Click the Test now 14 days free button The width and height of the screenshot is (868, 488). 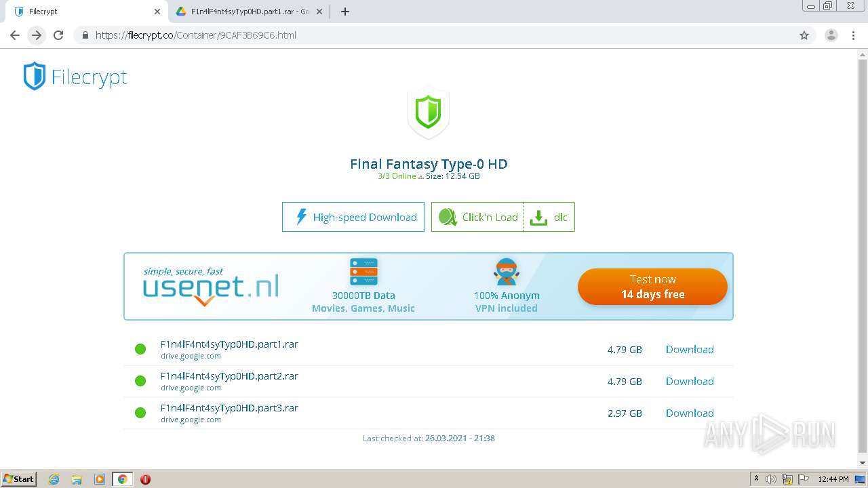(652, 287)
